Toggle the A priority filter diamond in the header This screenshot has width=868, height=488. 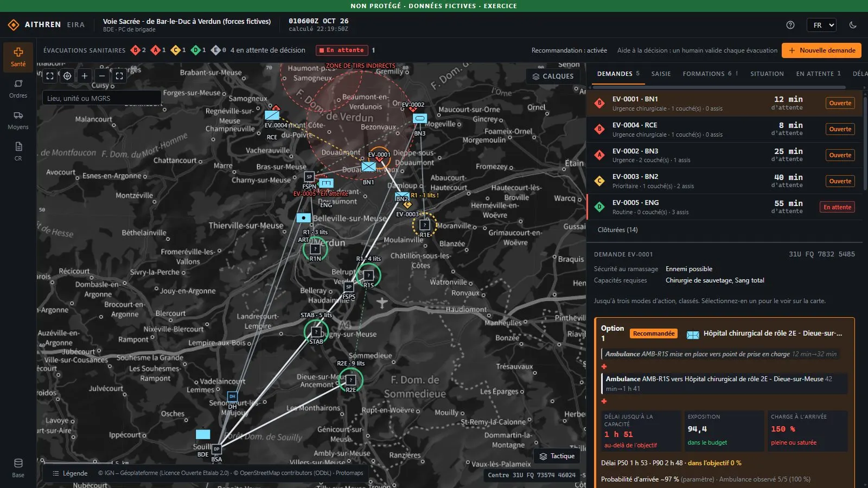155,50
